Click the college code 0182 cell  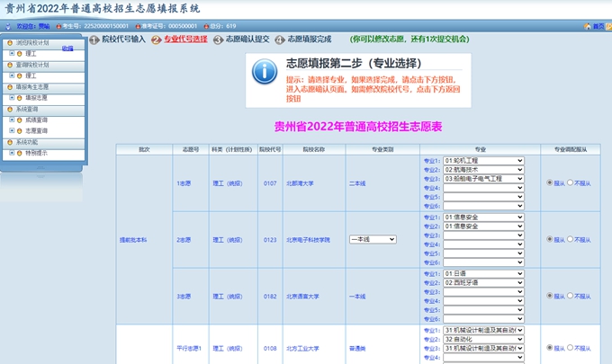click(x=270, y=297)
